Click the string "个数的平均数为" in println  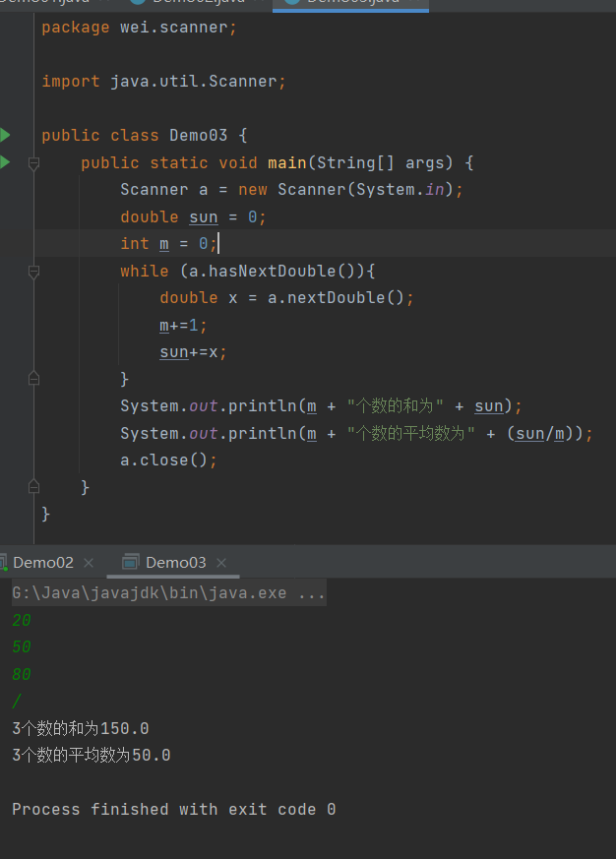(410, 433)
